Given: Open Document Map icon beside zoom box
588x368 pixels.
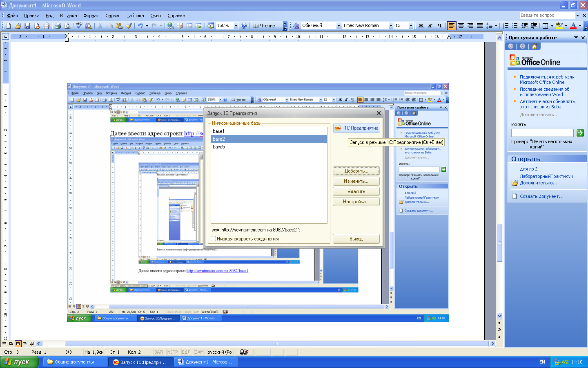Looking at the screenshot, I should (x=211, y=26).
